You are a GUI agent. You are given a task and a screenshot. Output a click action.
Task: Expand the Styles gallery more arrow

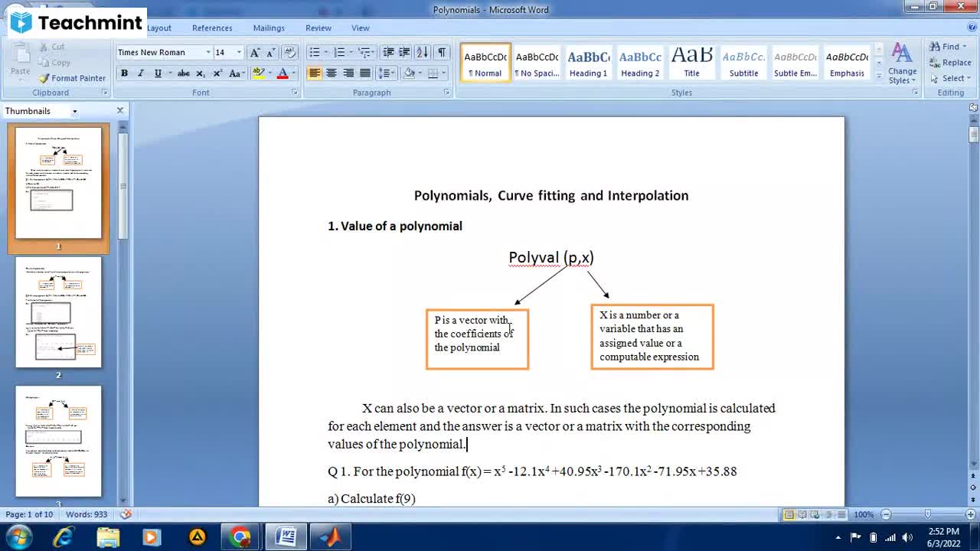878,75
